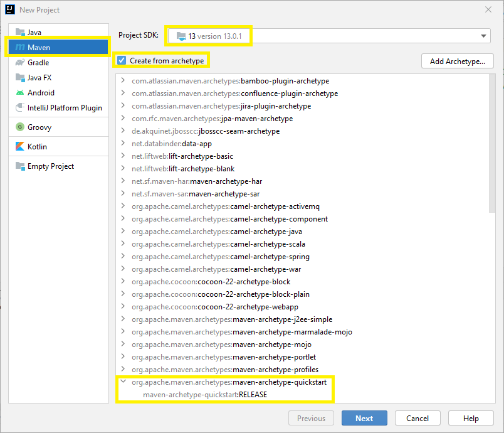Select cocoon-22-archetype-block archetype
This screenshot has width=504, height=433.
click(x=211, y=282)
